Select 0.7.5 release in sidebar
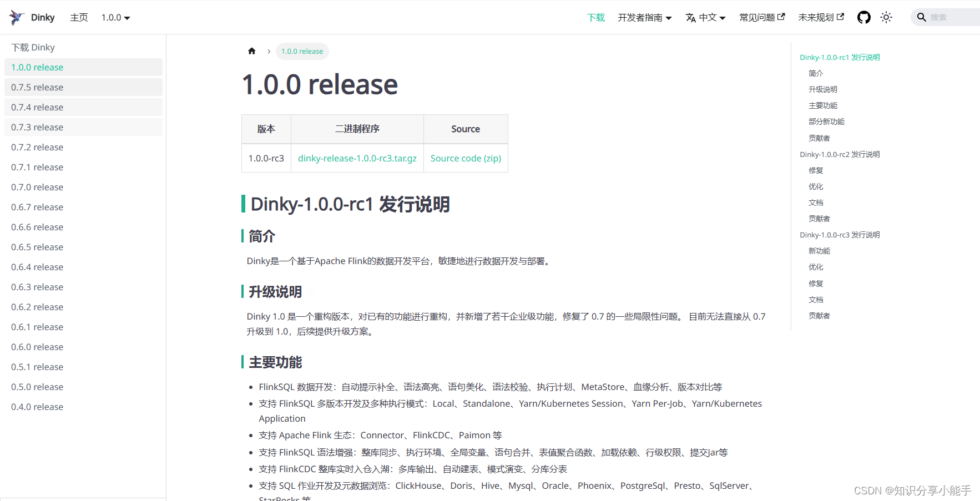The width and height of the screenshot is (980, 501). 83,87
